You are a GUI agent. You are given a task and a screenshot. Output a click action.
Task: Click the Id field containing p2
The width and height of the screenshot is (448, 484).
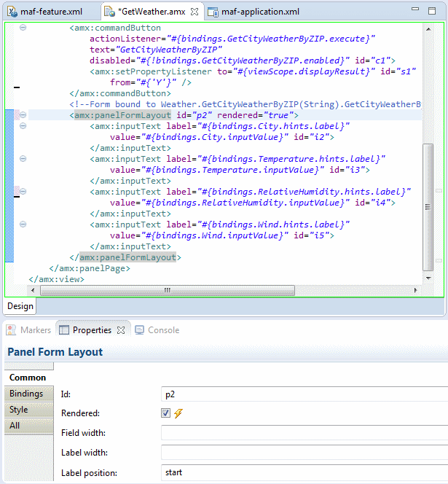point(304,394)
